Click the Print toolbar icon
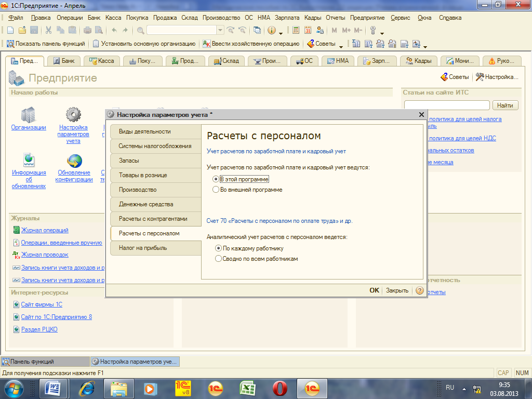 (x=87, y=31)
